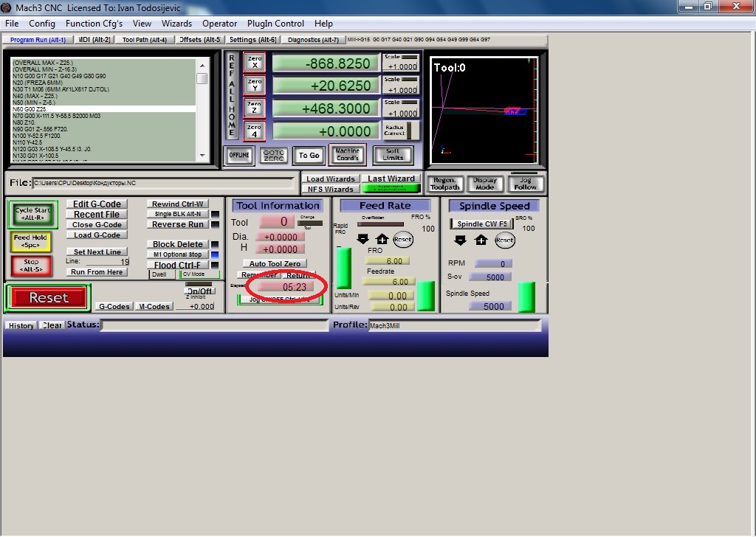Click Rewind Ctrl-W button
756x537 pixels.
(178, 204)
